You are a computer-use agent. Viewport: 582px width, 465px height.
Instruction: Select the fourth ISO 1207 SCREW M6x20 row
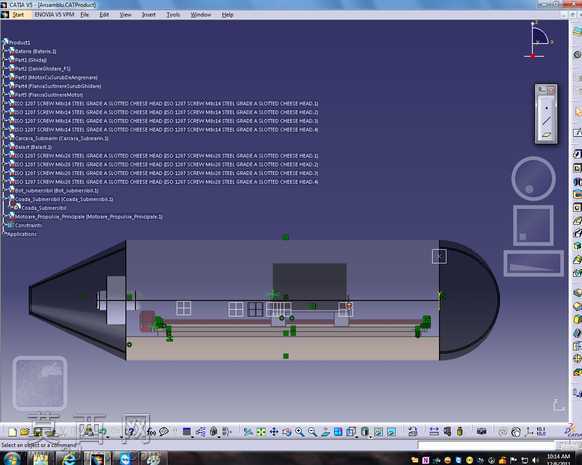point(166,182)
